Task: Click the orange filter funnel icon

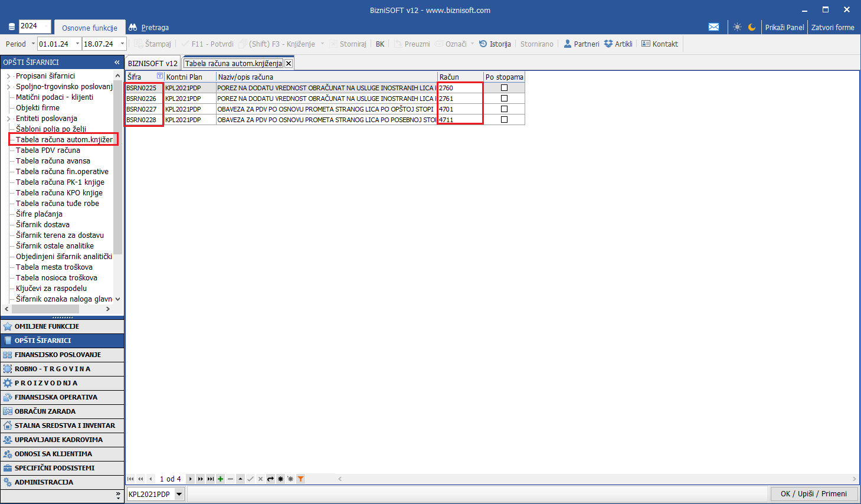Action: pos(300,479)
